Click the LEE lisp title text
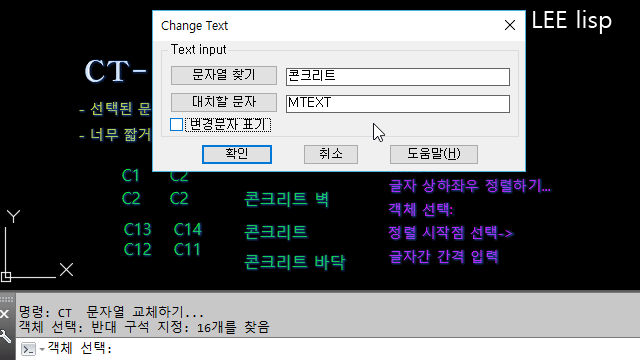Screen dimensions: 640x360 [571, 20]
